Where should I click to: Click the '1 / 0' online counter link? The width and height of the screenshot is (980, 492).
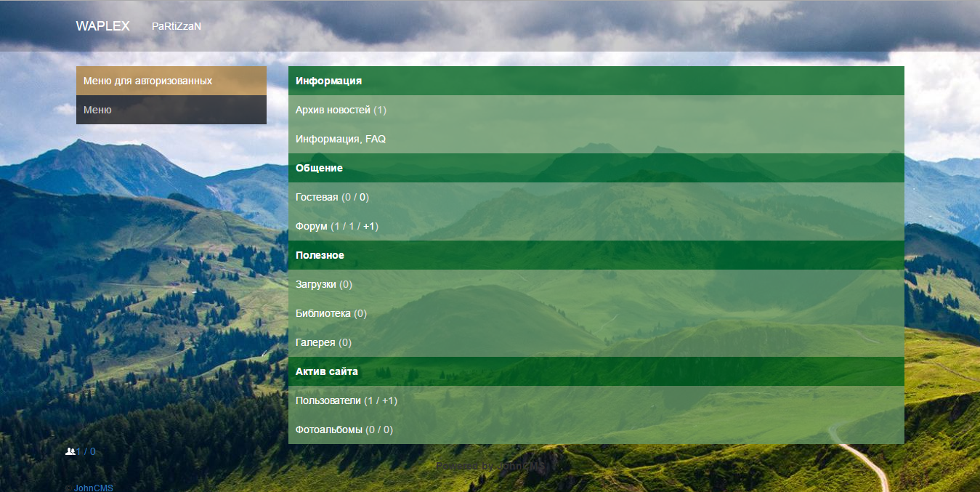(x=86, y=451)
